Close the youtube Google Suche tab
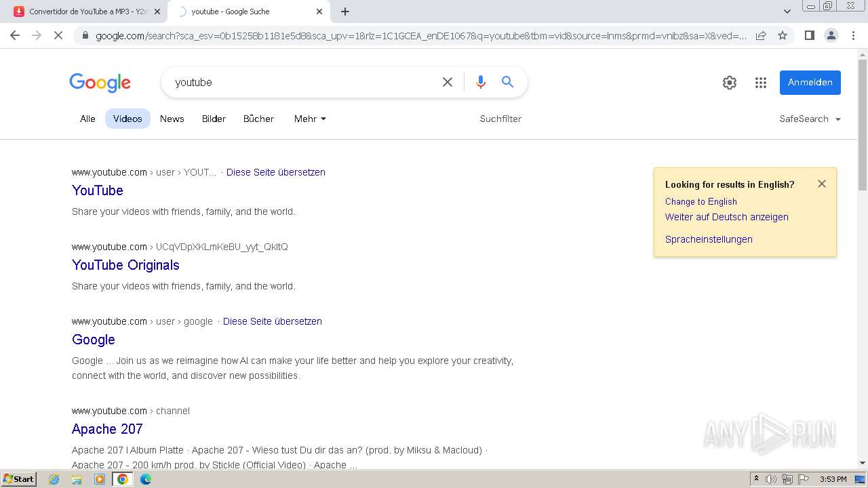The image size is (868, 488). [x=319, y=12]
